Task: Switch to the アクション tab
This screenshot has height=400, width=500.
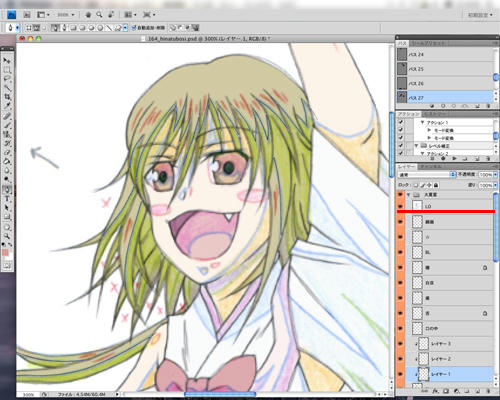Action: (409, 114)
